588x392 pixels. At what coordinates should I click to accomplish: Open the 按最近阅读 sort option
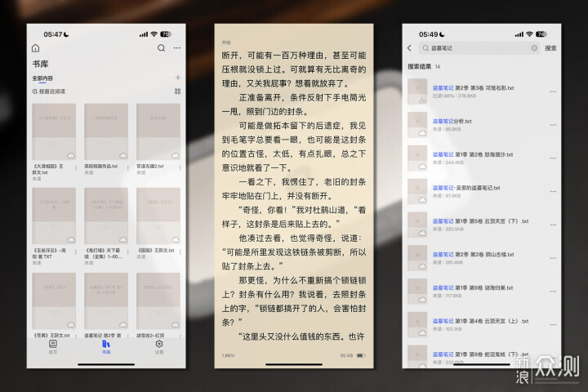point(49,91)
